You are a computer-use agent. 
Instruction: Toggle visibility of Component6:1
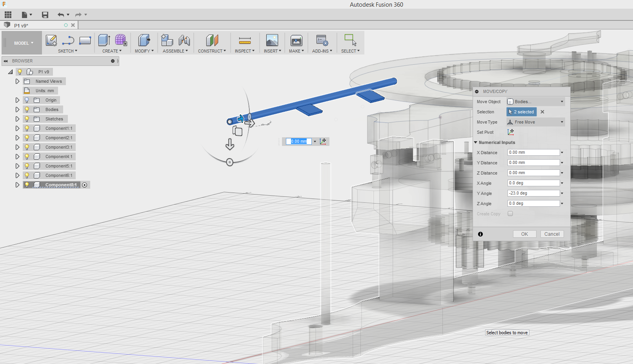coord(27,175)
